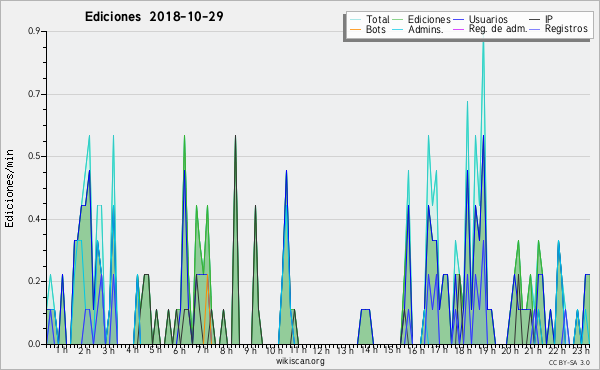Click the 14 h green data bump
The image size is (600, 370).
tap(365, 326)
